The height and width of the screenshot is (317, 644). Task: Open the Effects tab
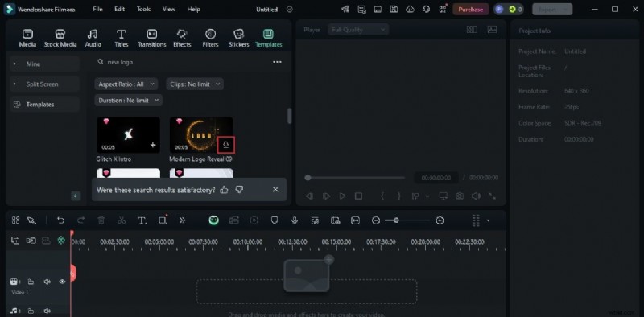click(x=182, y=38)
